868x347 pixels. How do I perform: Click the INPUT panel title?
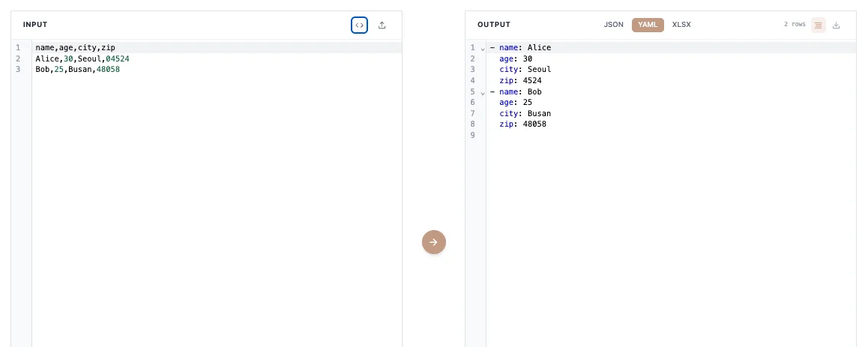[35, 25]
